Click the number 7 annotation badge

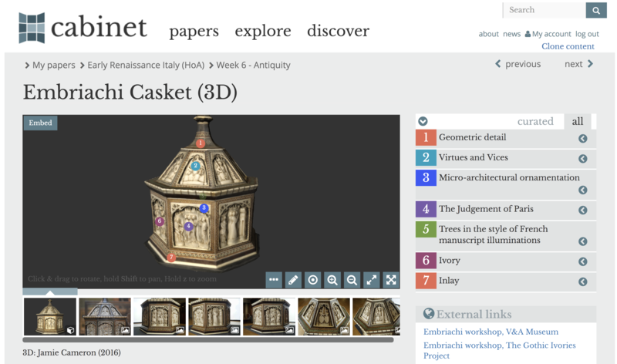[x=426, y=281]
